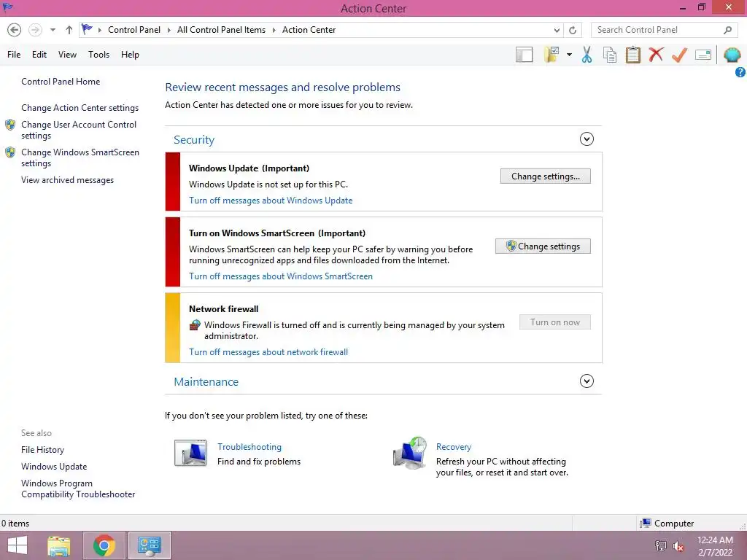Open Change User Account Control settings

coord(79,130)
